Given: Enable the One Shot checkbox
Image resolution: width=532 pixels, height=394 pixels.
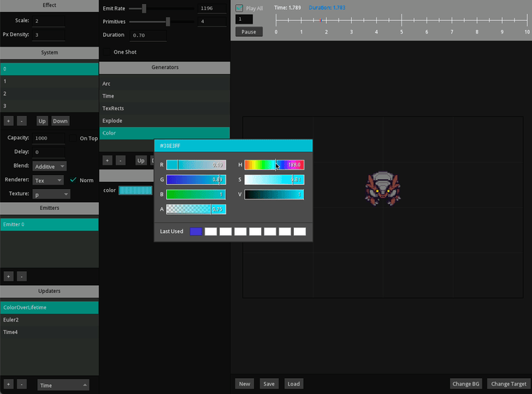Looking at the screenshot, I should tap(108, 52).
